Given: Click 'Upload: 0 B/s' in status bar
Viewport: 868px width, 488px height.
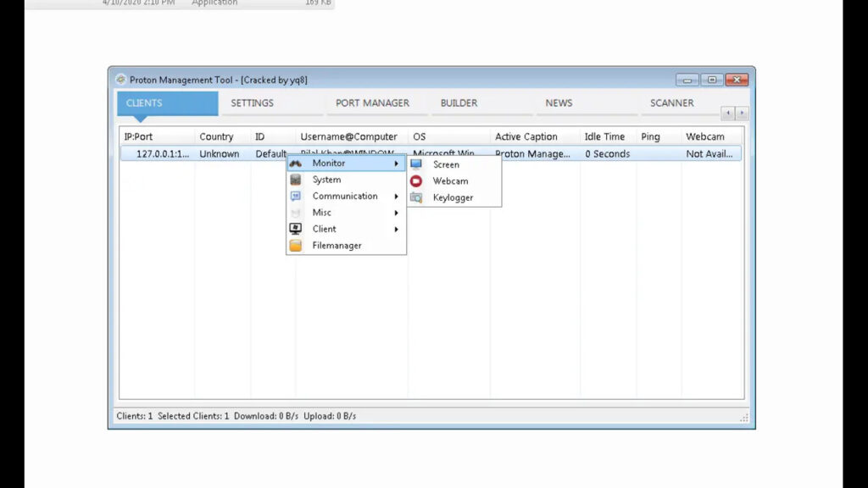Looking at the screenshot, I should point(330,416).
